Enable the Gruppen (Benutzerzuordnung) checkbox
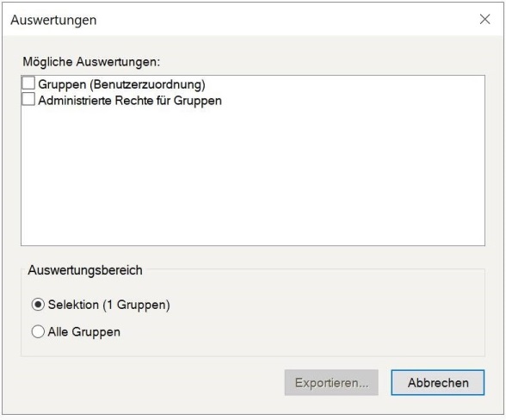This screenshot has width=506, height=420. tap(28, 83)
